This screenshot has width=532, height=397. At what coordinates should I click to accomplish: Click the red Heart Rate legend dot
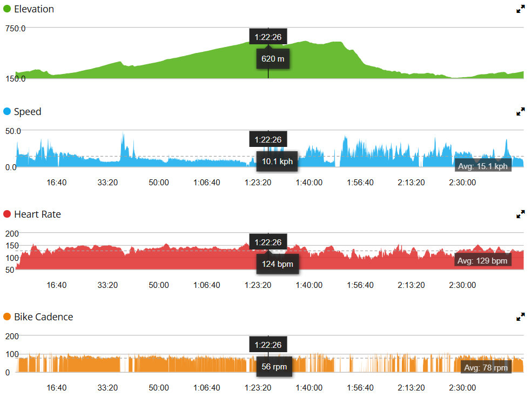[x=7, y=214]
